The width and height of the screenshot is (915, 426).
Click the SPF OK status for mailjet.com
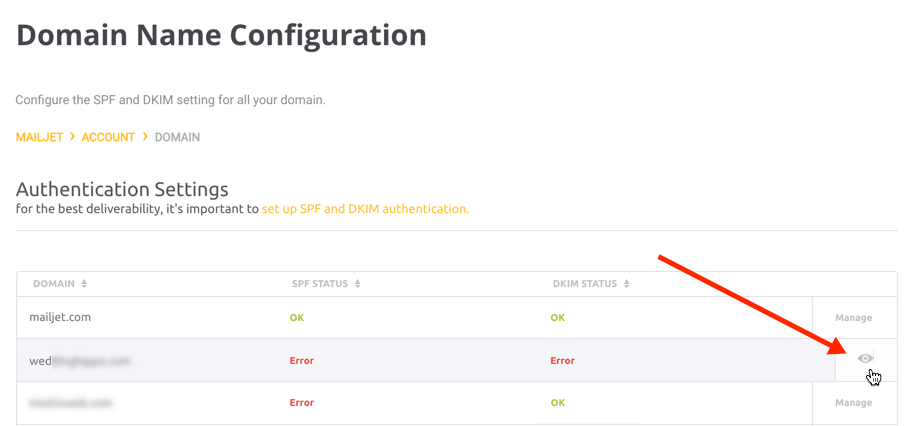(297, 318)
